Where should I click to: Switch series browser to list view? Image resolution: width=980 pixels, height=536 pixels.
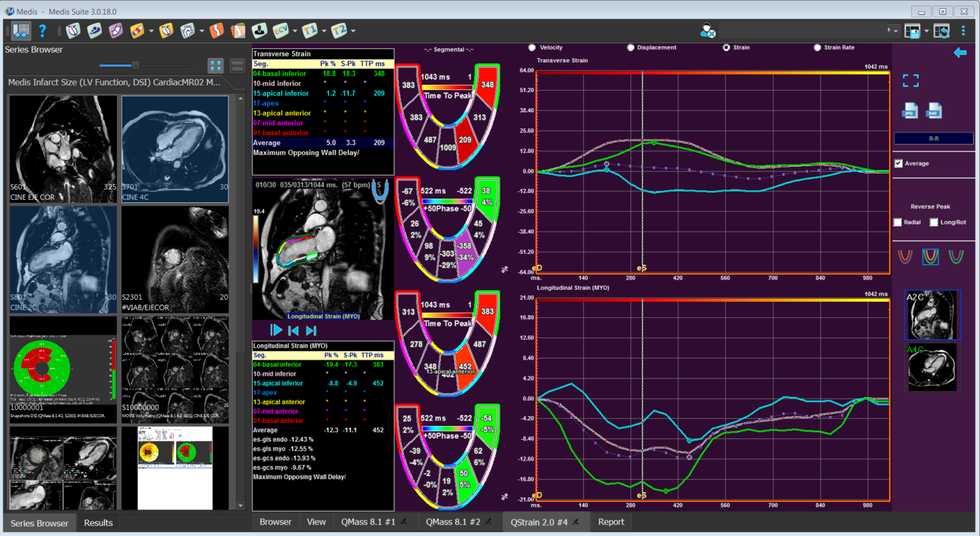(237, 65)
